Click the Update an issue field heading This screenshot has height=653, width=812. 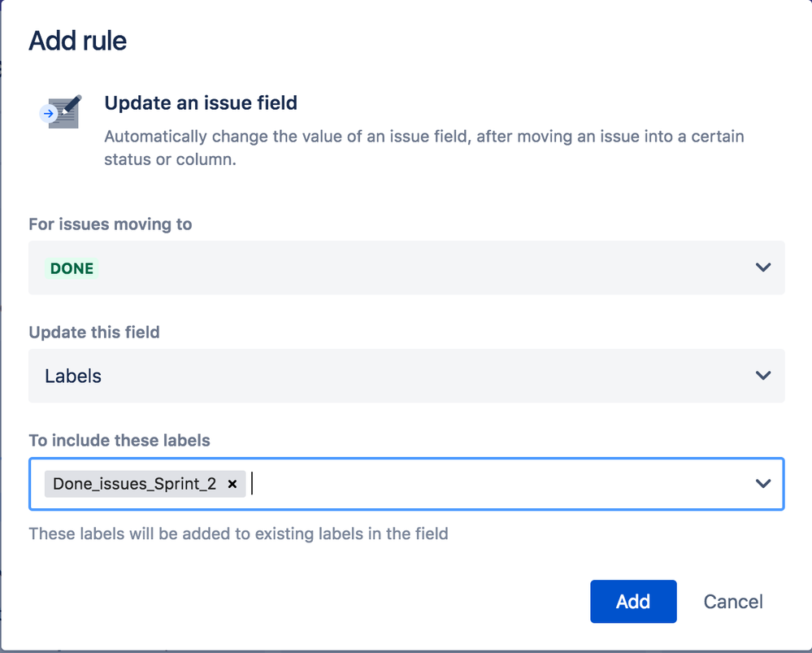point(201,102)
